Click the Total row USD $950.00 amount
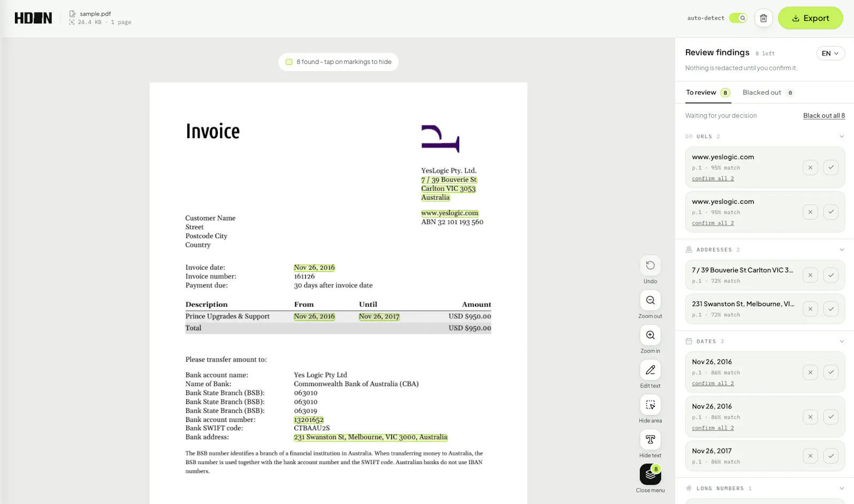Viewport: 854px width, 504px height. tap(470, 328)
